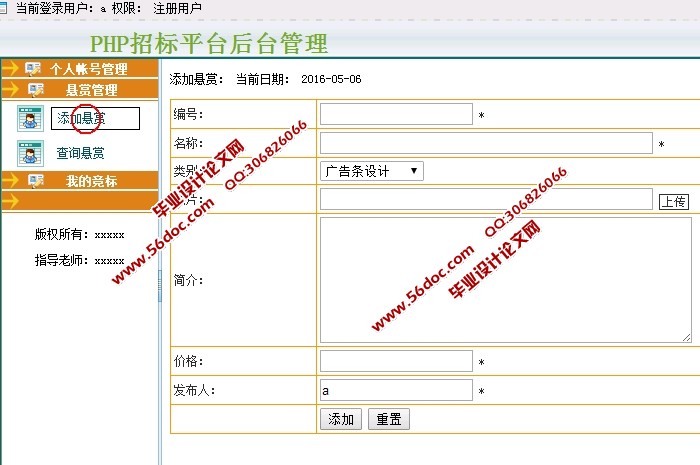Click the arrow icon on the empty orange bar

[x=12, y=201]
